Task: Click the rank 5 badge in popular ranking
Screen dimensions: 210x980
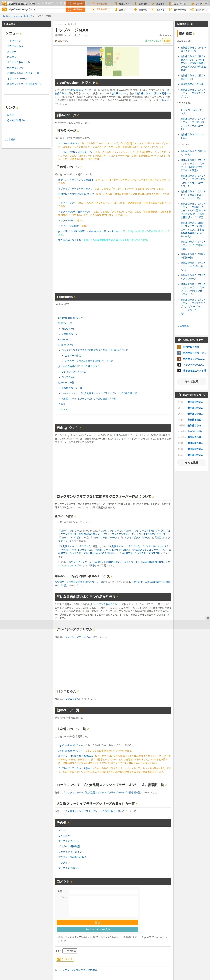Action: (179, 371)
